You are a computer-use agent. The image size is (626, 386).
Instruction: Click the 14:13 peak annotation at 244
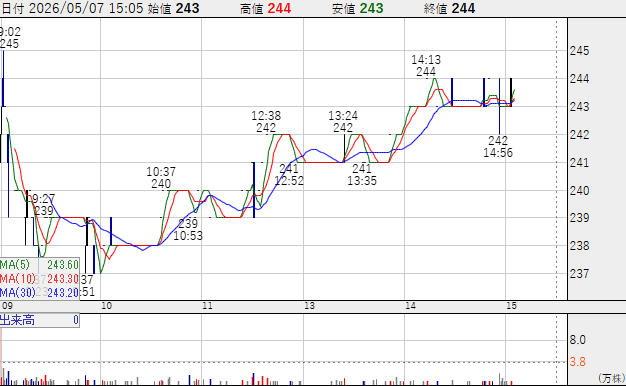[x=426, y=65]
